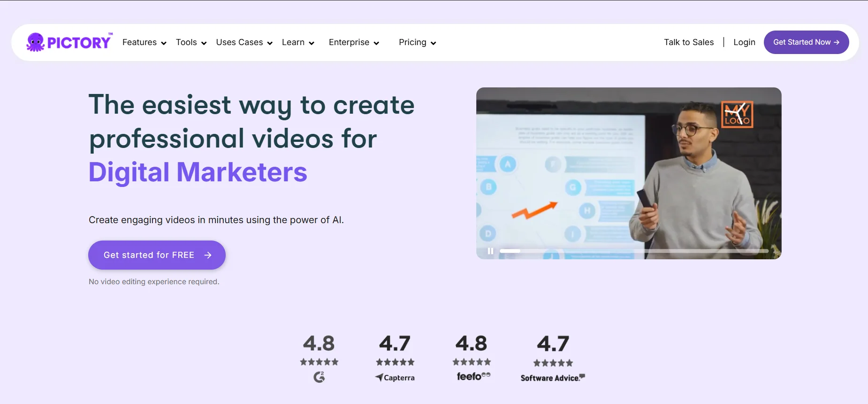
Task: Click the MY LOGO overlay in video
Action: pyautogui.click(x=737, y=115)
